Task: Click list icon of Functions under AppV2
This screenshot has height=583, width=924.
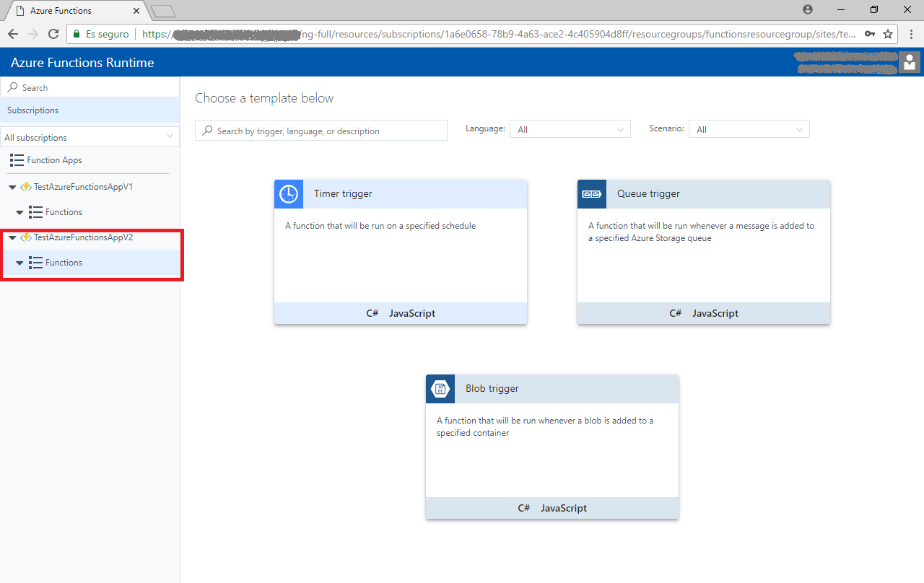Action: [35, 263]
